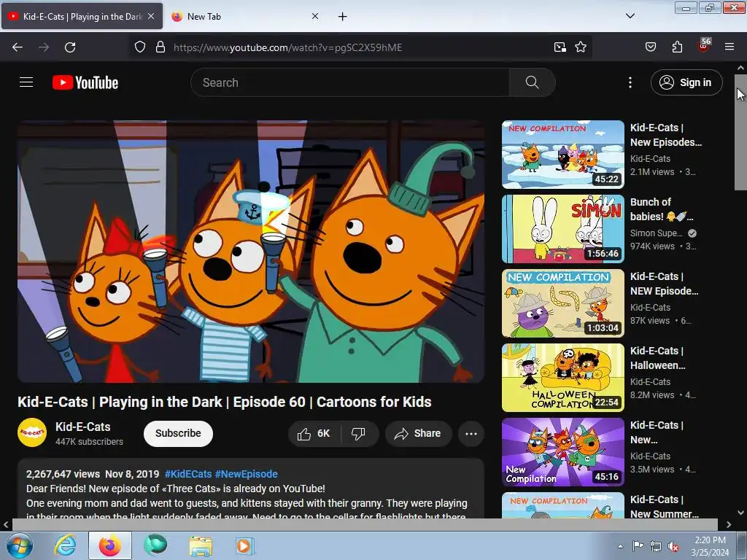Click the YouTube logo
Screen dimensions: 747x560
click(85, 82)
